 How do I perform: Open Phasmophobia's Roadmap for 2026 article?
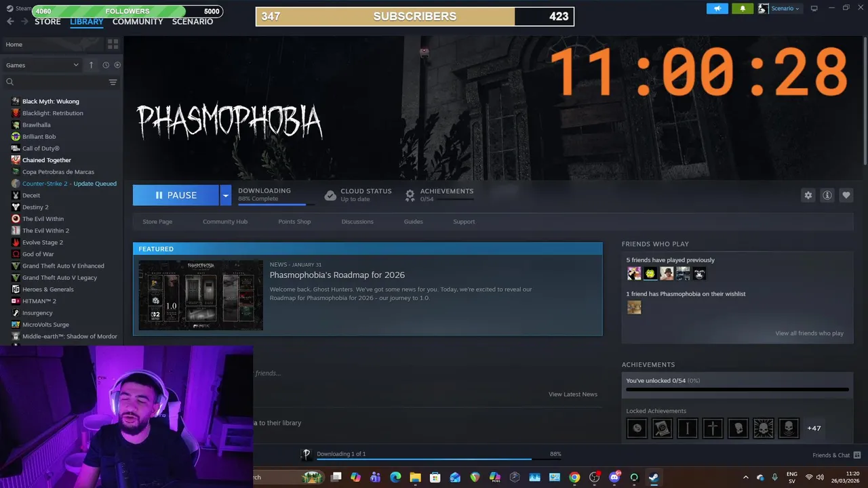[337, 274]
